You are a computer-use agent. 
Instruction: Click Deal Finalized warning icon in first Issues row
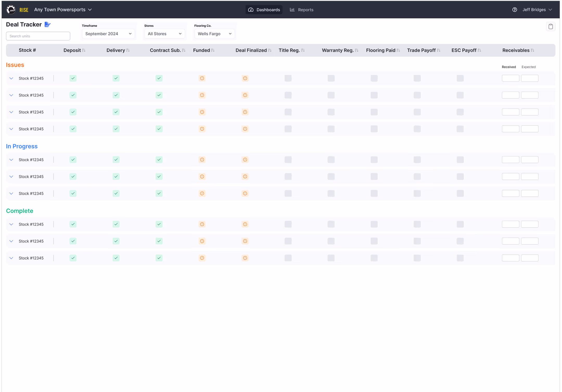[245, 78]
